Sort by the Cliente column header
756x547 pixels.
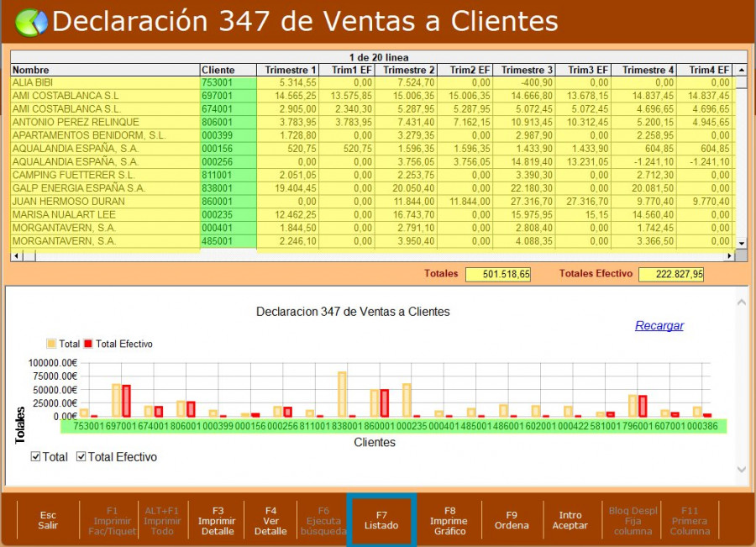click(228, 70)
